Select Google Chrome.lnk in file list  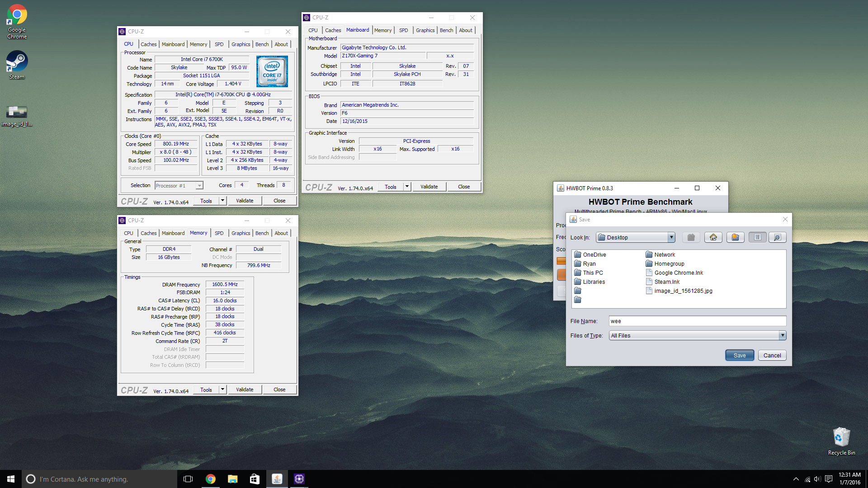pos(675,273)
